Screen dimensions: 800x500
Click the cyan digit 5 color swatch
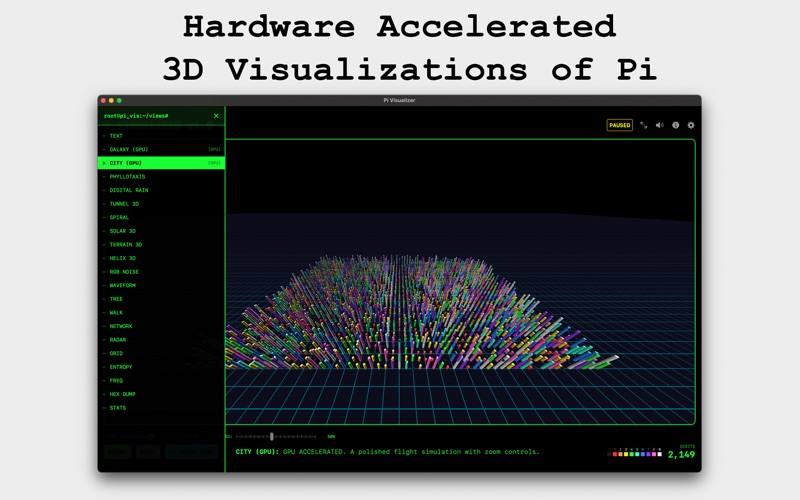[637, 454]
